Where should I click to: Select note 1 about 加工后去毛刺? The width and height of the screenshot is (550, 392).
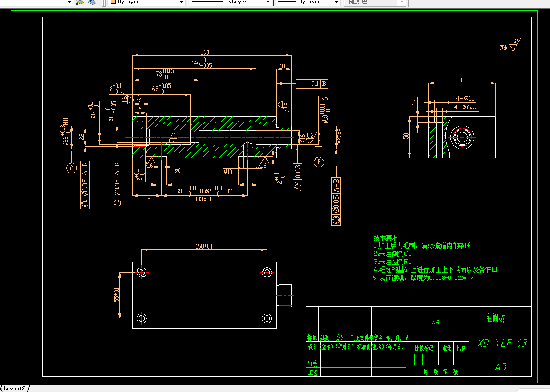click(x=422, y=246)
